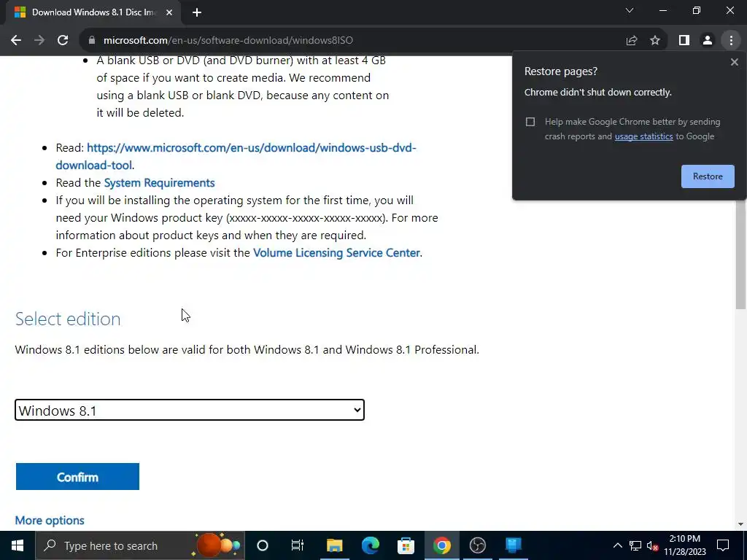Visit the Volume Licensing Service Center link
Screen dimensions: 747x560
336,253
